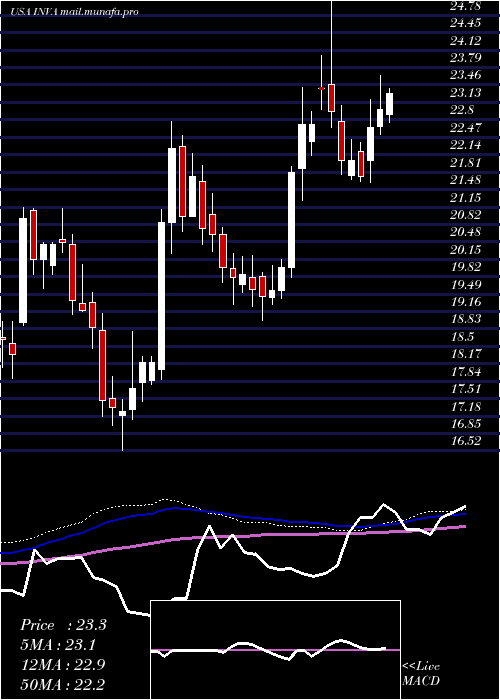
Task: Select the last white candlestick on the chart
Action: [389, 104]
